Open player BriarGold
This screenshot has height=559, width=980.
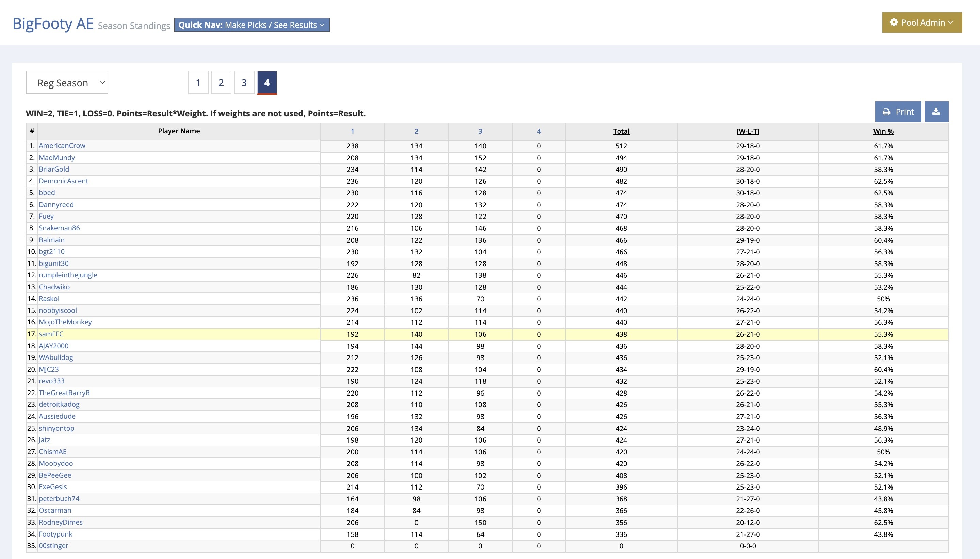tap(54, 169)
